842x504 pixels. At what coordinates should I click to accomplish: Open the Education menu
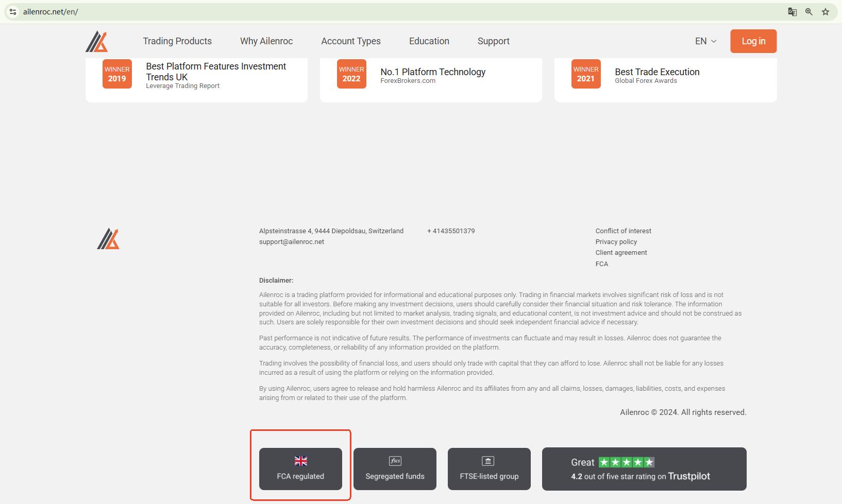[x=429, y=41]
